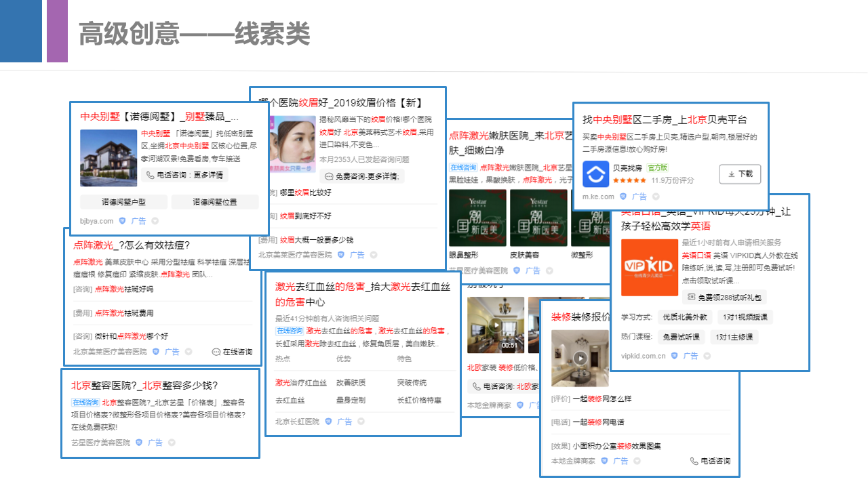Click the phone icon beside 电话咨询 in 装修 ad
The width and height of the screenshot is (868, 488).
[x=694, y=461]
